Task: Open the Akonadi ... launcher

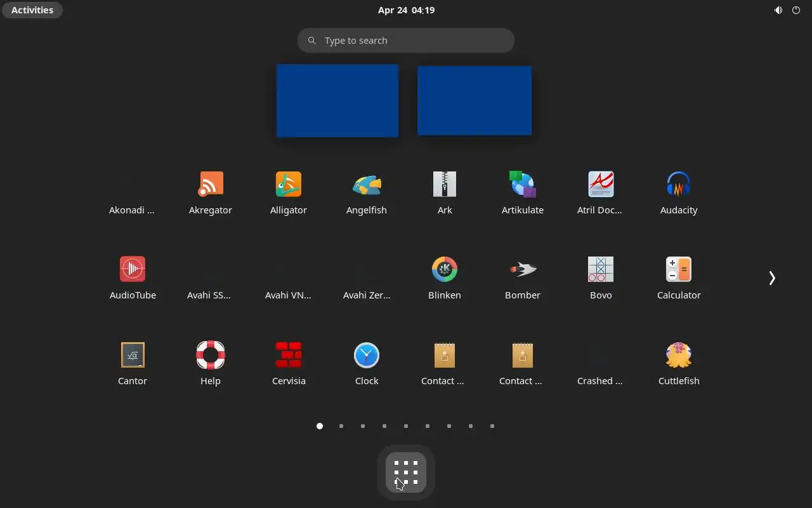Action: click(x=132, y=194)
